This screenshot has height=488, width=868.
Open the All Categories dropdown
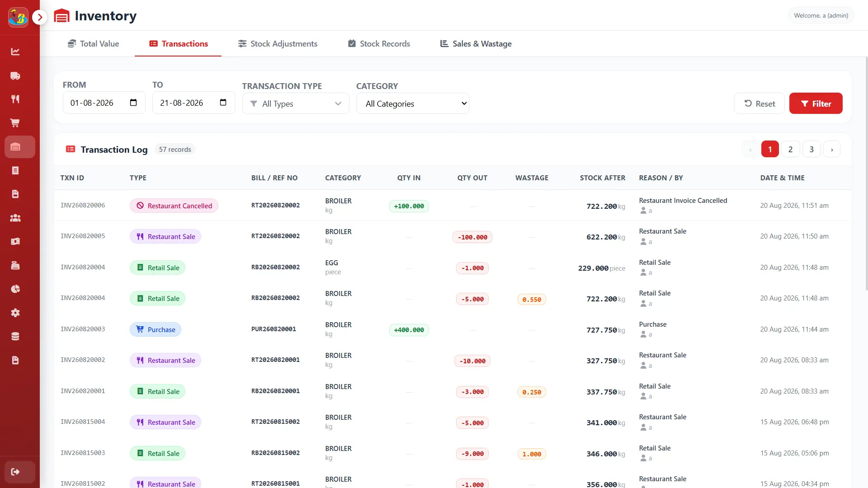pos(413,103)
